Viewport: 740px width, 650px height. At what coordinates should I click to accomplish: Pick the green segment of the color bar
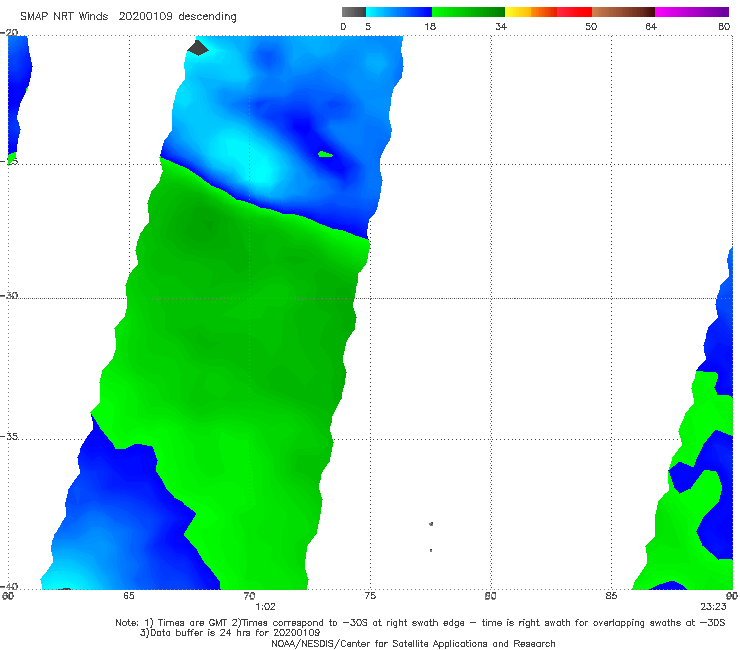[x=468, y=12]
